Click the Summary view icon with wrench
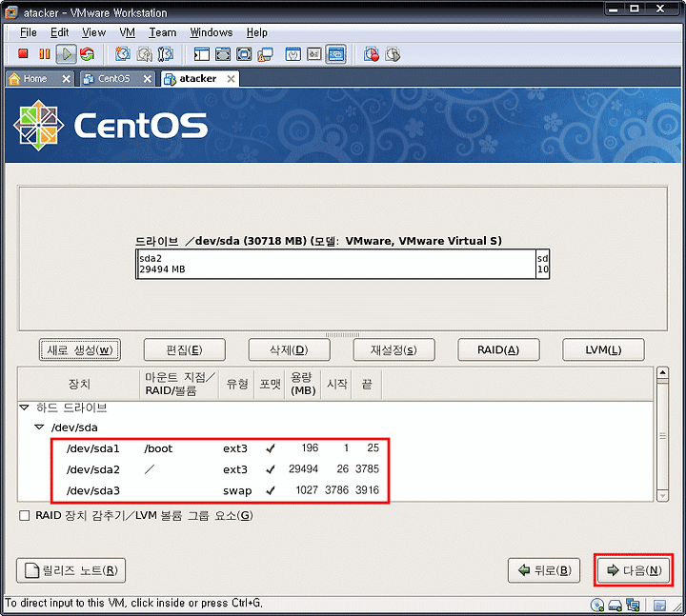Screen dimensions: 686x616 [x=293, y=54]
